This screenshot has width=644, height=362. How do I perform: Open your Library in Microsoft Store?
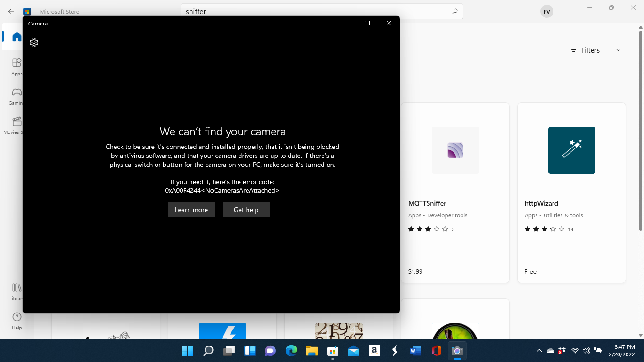pyautogui.click(x=16, y=291)
